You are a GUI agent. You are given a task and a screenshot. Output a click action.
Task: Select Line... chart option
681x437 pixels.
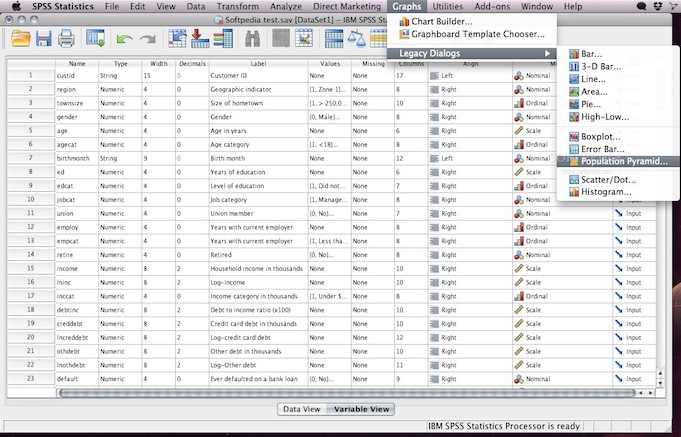618,79
